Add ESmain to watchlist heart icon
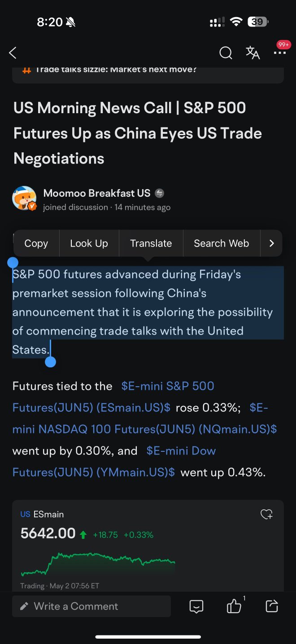296x644 pixels. point(267,514)
